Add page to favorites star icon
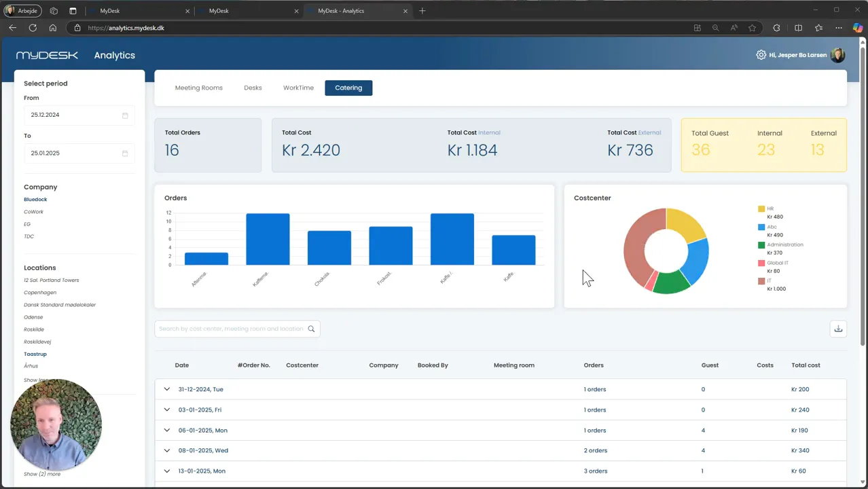 tap(752, 28)
